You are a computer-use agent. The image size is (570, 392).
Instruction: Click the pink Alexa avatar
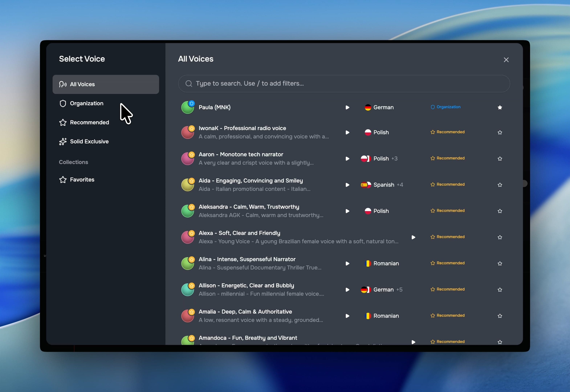tap(188, 237)
